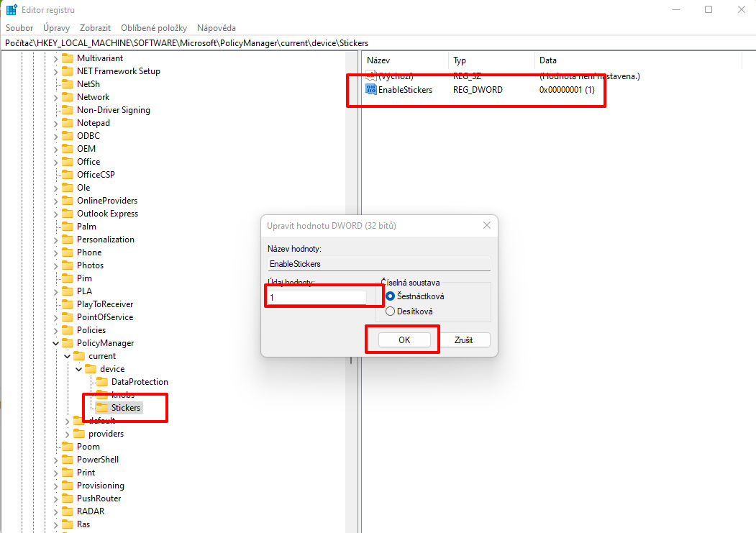The width and height of the screenshot is (756, 533).
Task: Click the providers folder icon
Action: click(x=79, y=434)
